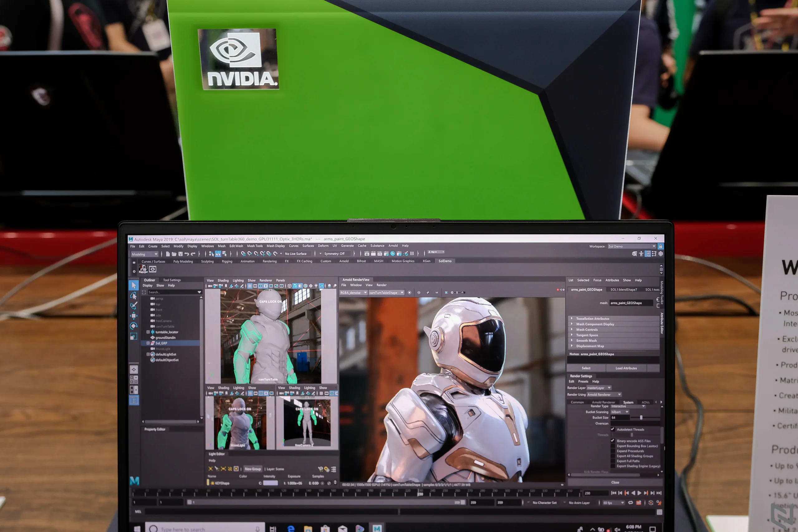Open Render View clapperboard icon
Image resolution: width=798 pixels, height=532 pixels.
tap(367, 253)
